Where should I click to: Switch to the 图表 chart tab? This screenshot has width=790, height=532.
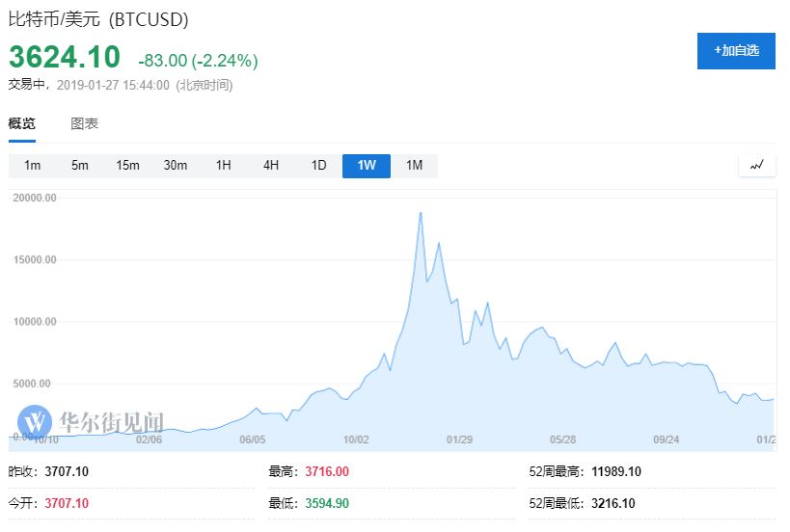click(85, 123)
